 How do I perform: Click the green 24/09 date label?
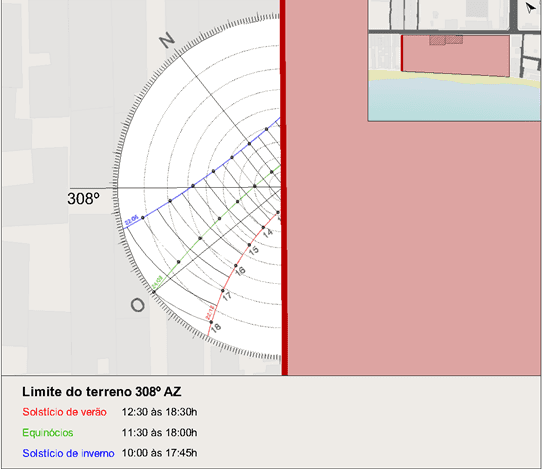(158, 282)
